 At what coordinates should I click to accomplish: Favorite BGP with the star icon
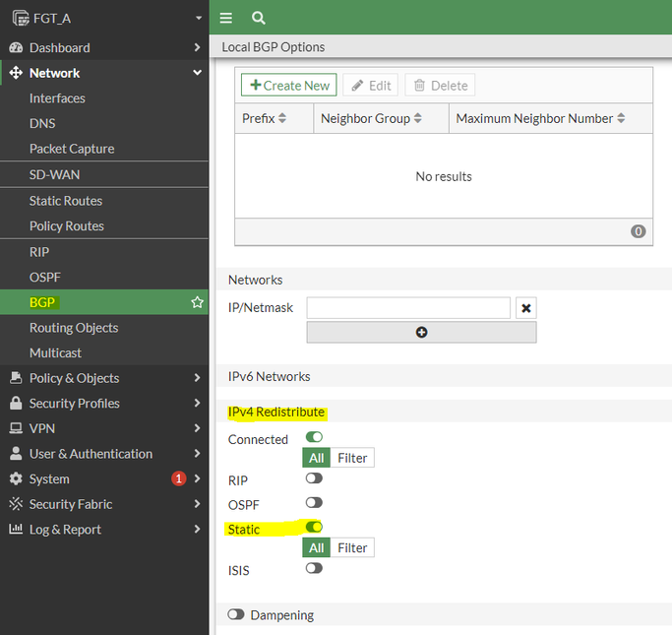pos(197,302)
